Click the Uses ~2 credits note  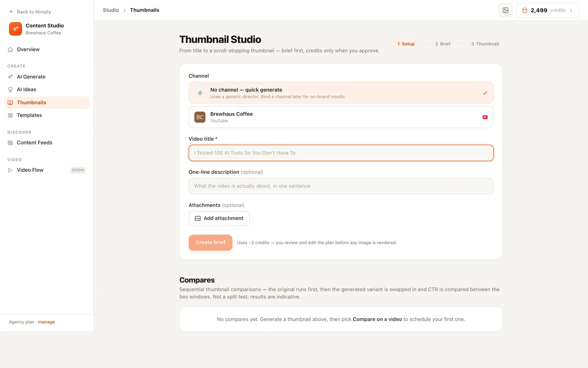tap(317, 243)
